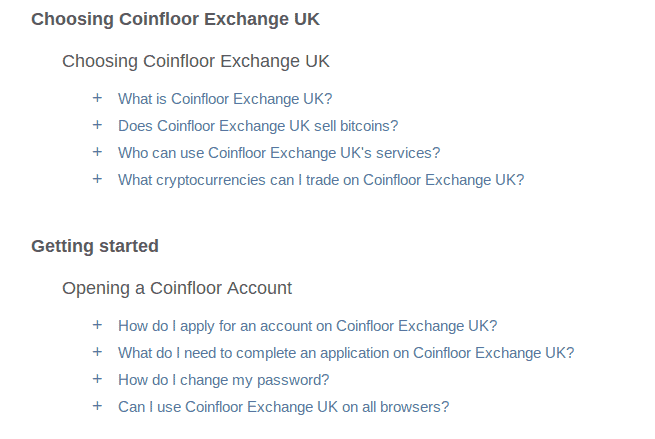Expand plus icon beside 'What is Coinfloor Exchange UK?'
This screenshot has width=655, height=439.
97,98
